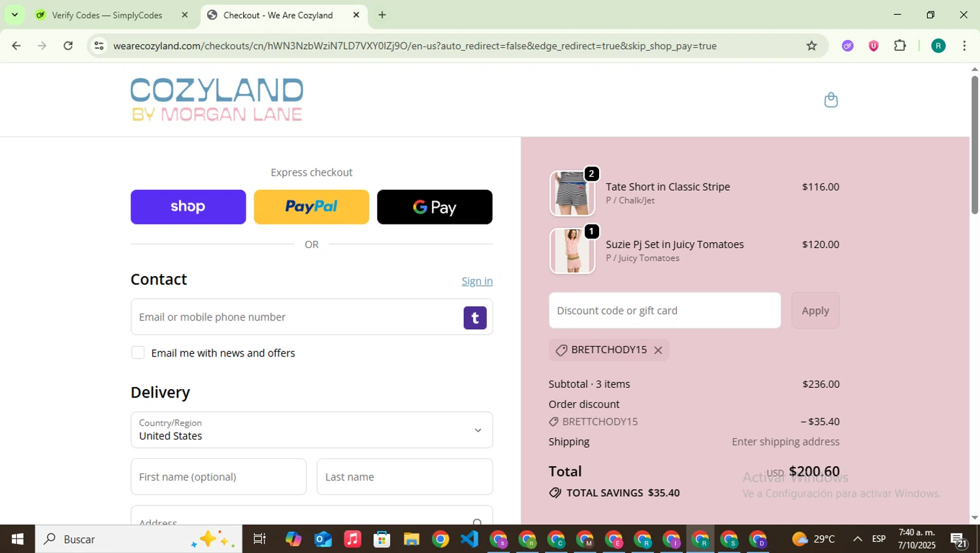Bookmark this page with star icon
The width and height of the screenshot is (980, 553).
[x=811, y=46]
